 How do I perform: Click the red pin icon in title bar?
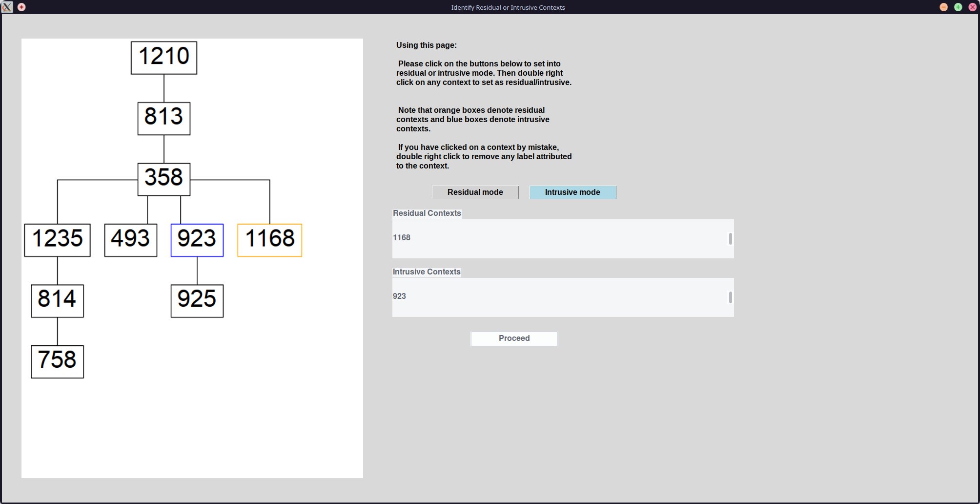(21, 7)
